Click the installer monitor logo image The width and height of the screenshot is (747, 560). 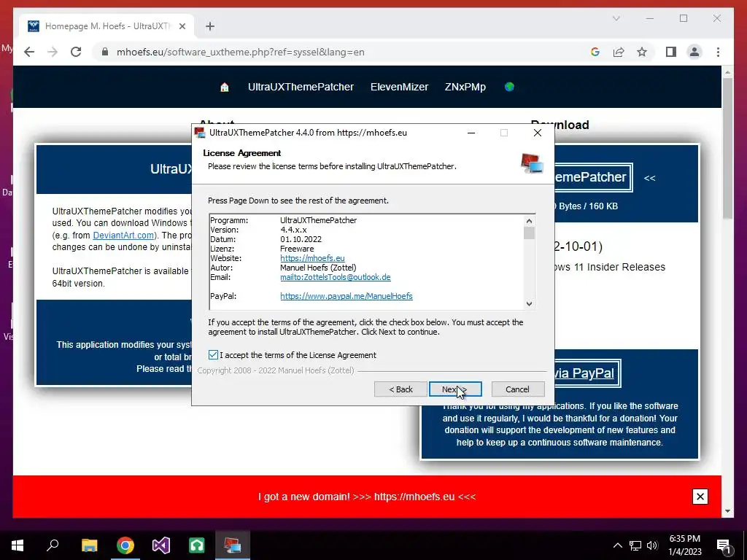(x=532, y=163)
